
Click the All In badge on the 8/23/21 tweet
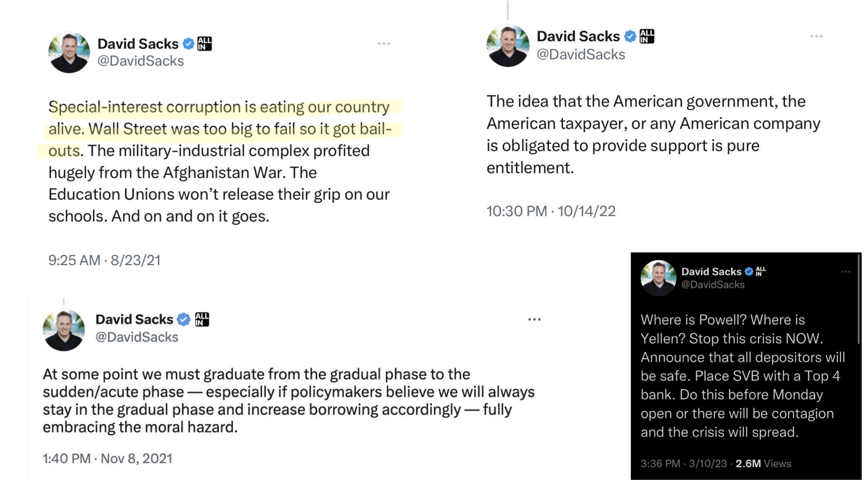click(x=205, y=44)
